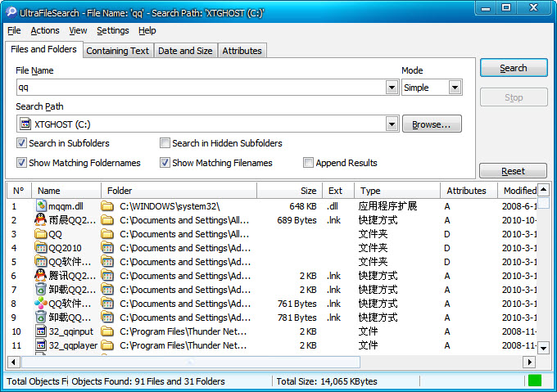Click the drive icon in Search Path field

(x=25, y=124)
